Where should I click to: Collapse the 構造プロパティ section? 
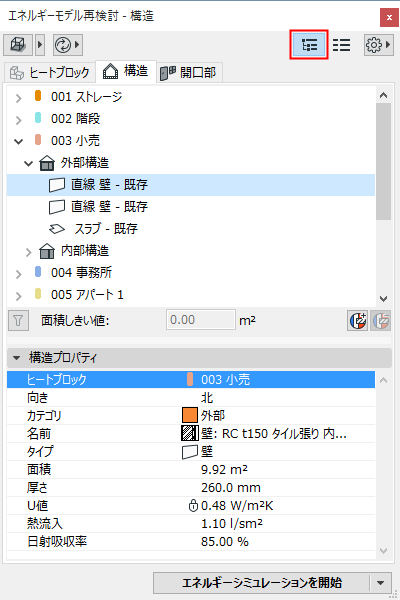click(16, 358)
